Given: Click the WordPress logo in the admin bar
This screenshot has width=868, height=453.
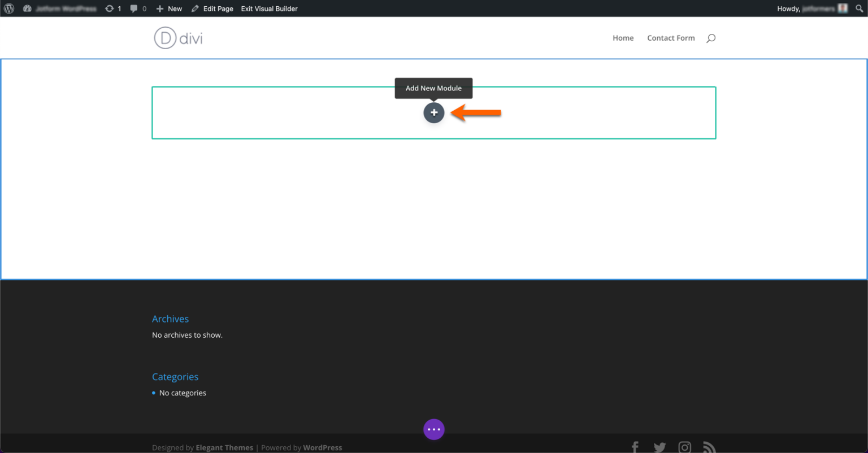Looking at the screenshot, I should pos(8,8).
